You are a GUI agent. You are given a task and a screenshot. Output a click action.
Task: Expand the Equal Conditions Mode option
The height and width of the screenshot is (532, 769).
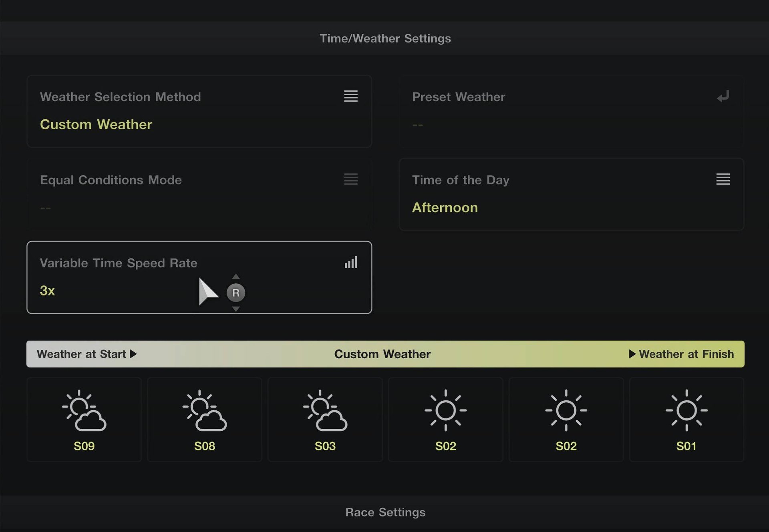pyautogui.click(x=199, y=194)
